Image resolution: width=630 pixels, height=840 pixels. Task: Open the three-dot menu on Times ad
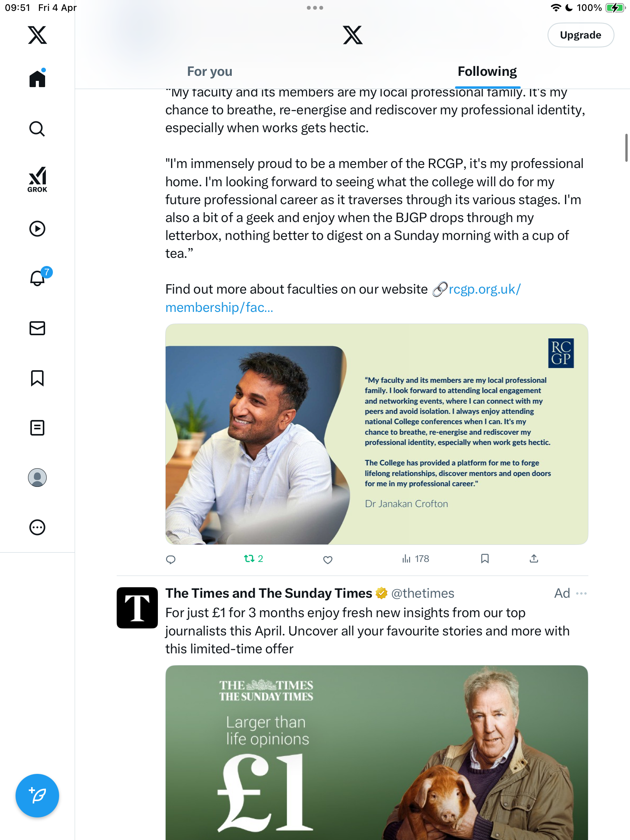coord(581,593)
